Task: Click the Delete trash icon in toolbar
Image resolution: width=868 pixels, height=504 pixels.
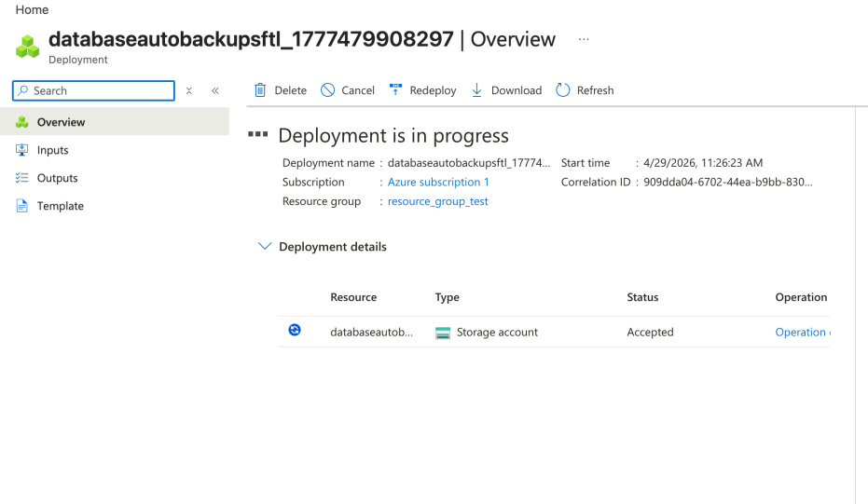Action: [261, 90]
